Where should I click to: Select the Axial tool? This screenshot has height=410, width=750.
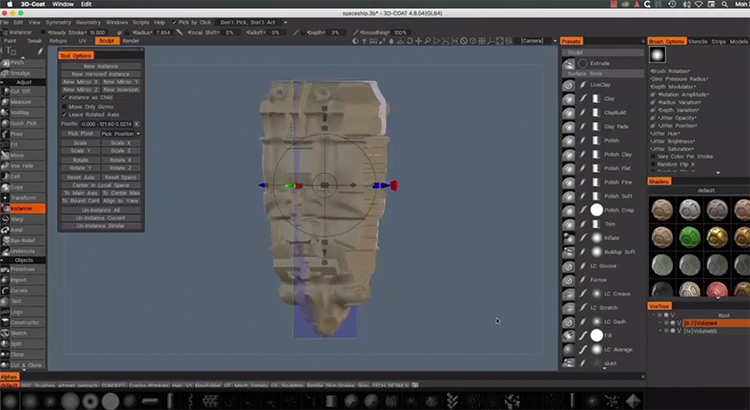point(22,230)
